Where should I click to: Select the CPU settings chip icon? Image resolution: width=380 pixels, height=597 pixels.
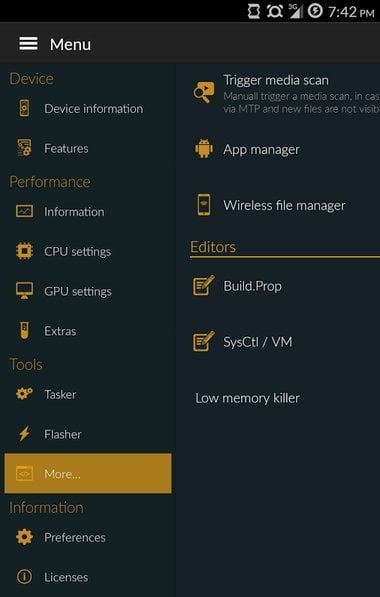point(24,251)
